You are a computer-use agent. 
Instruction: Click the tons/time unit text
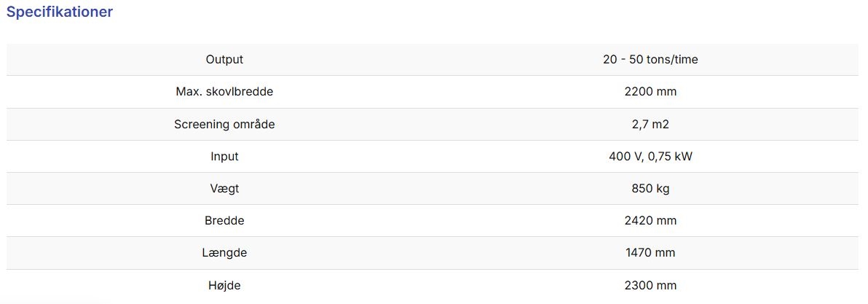671,60
